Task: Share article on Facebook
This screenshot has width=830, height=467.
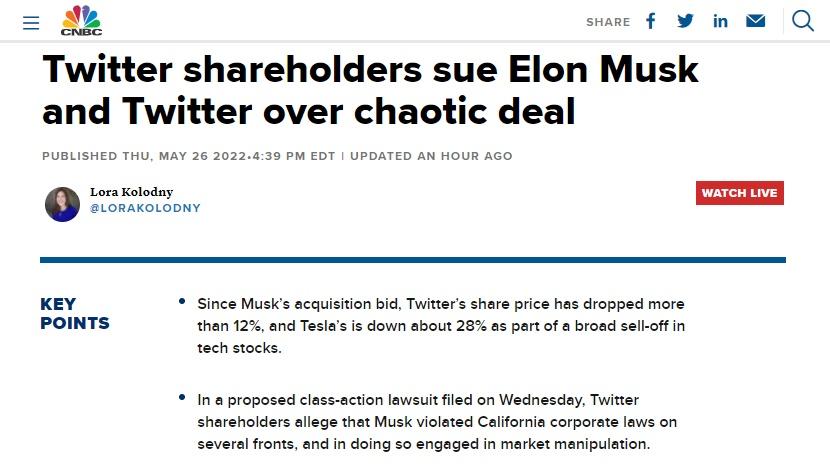Action: (x=651, y=21)
